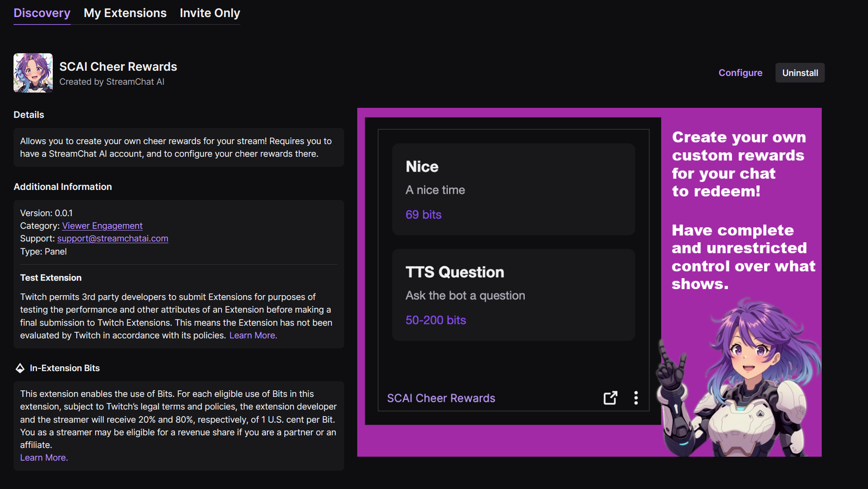The image size is (868, 489).
Task: Select the TTS Question reward card
Action: click(513, 295)
